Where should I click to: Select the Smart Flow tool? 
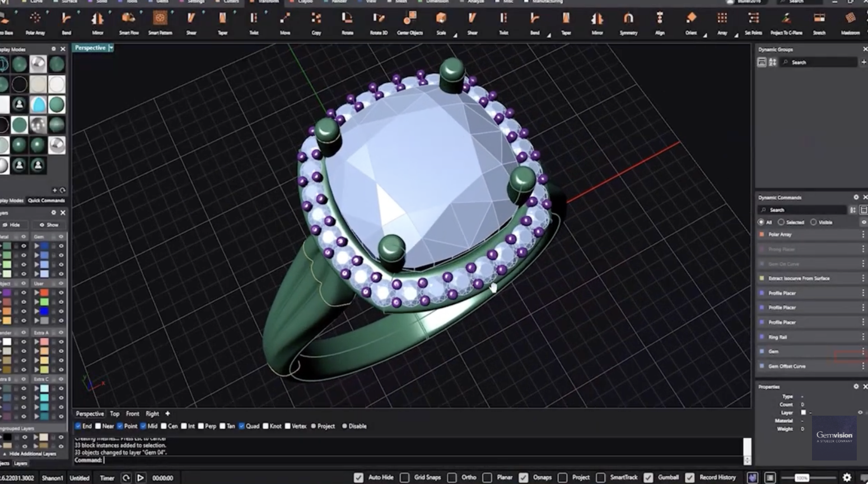coord(129,23)
